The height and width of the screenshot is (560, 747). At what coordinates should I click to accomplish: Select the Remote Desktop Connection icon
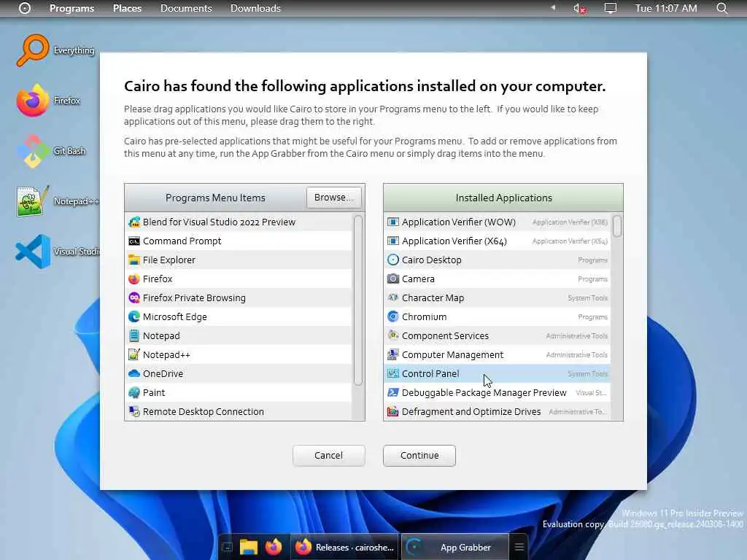coord(134,411)
